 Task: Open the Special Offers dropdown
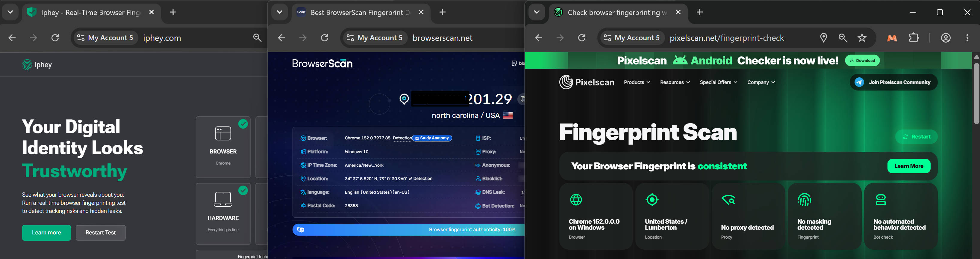[718, 82]
